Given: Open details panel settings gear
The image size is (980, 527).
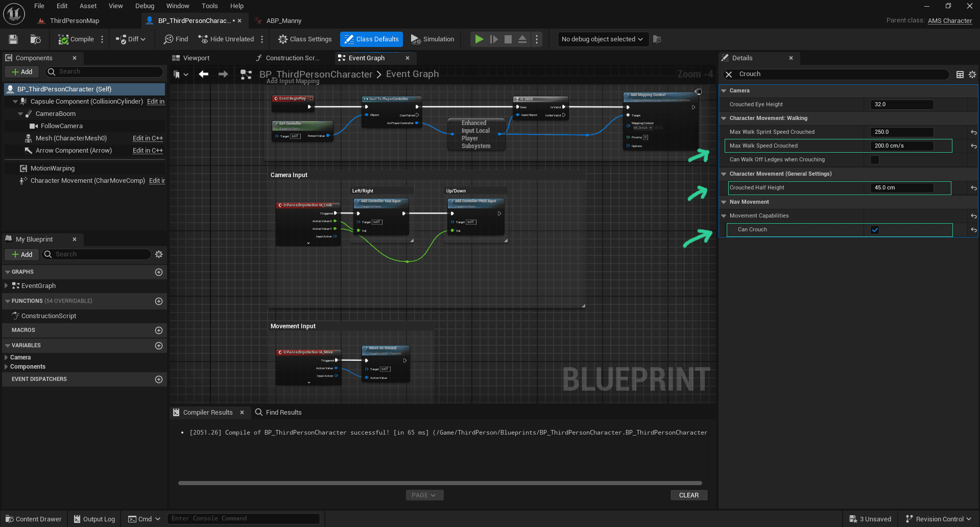Looking at the screenshot, I should point(972,75).
